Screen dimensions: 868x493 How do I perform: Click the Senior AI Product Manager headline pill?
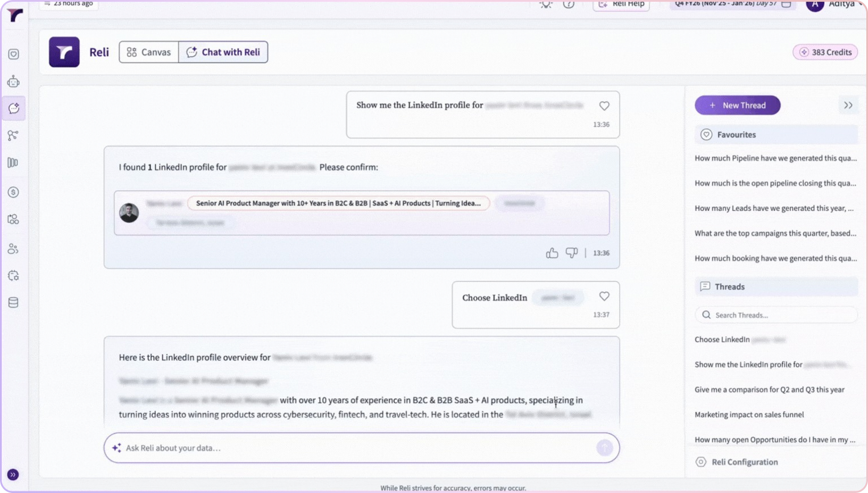(x=338, y=203)
